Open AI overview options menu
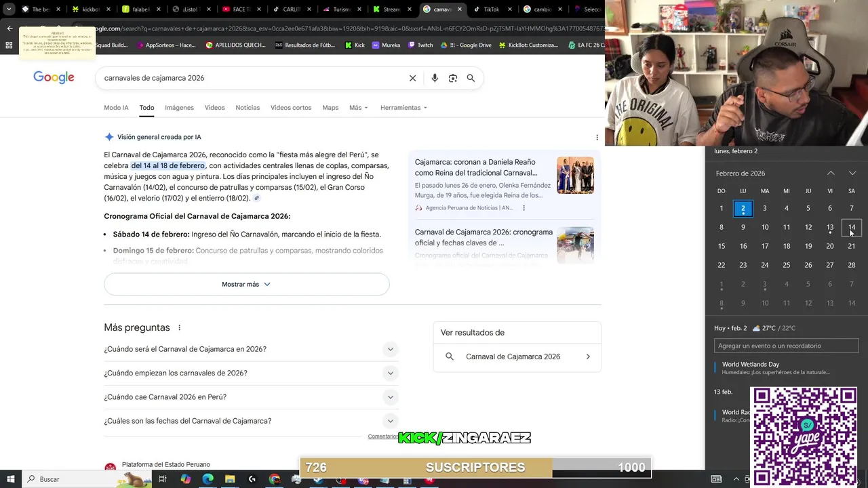868x488 pixels. pos(597,137)
